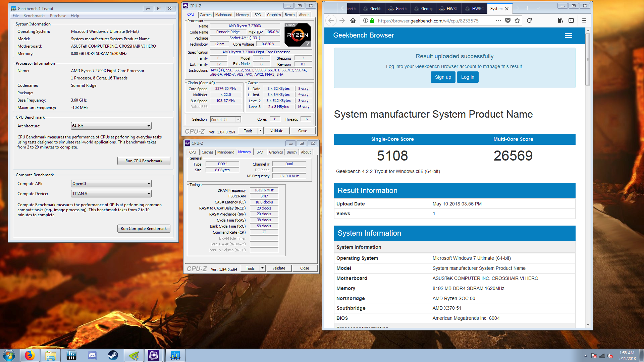Open Geekbench taskbar icon

(175, 355)
